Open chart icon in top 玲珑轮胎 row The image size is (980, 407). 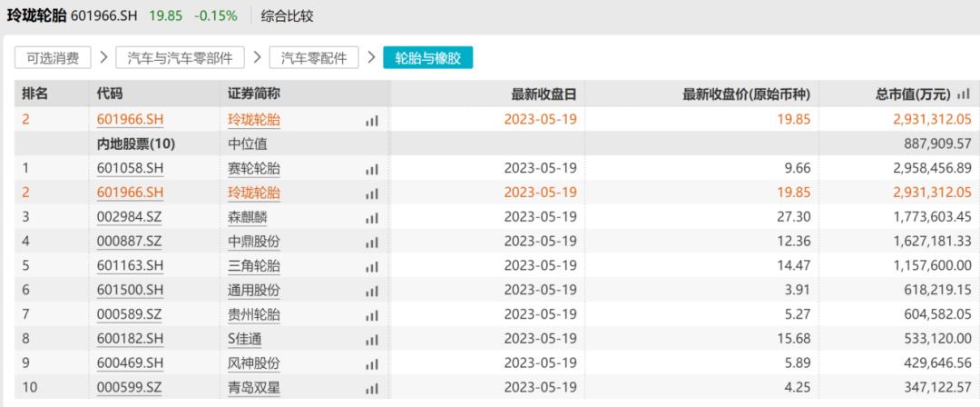pos(372,121)
